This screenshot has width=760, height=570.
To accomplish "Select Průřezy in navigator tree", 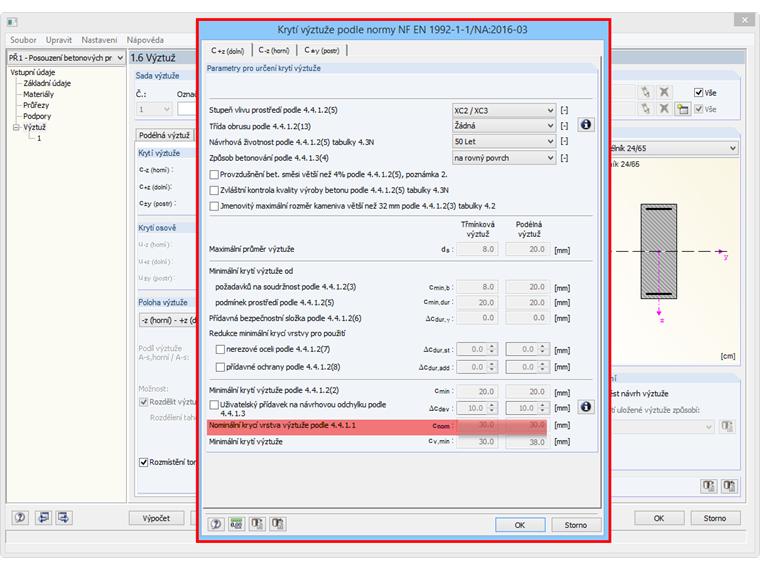I will (x=36, y=105).
